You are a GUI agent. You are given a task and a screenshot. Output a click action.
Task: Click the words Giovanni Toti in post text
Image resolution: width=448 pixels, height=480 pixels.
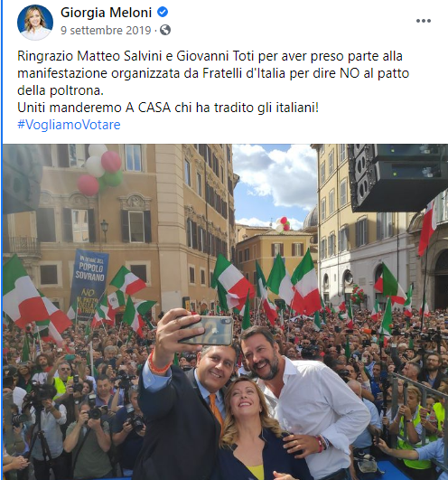pyautogui.click(x=216, y=56)
